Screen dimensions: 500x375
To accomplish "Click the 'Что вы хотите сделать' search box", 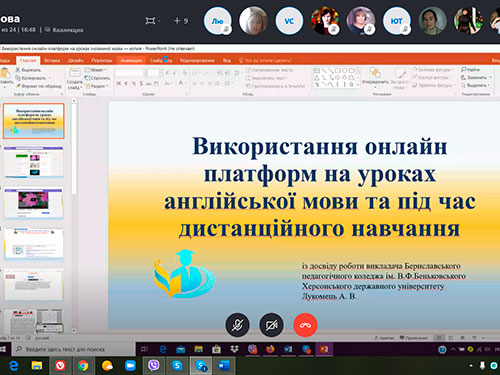I will click(266, 60).
